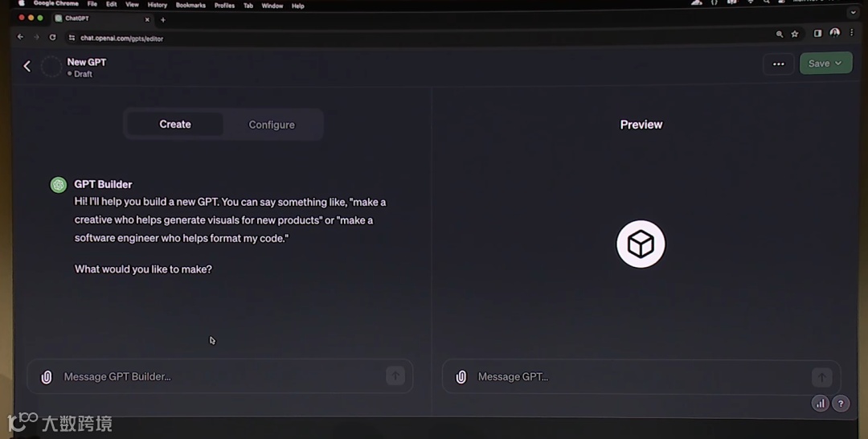Click the paperclip attach icon in GPT Builder box
The image size is (868, 439).
click(47, 377)
